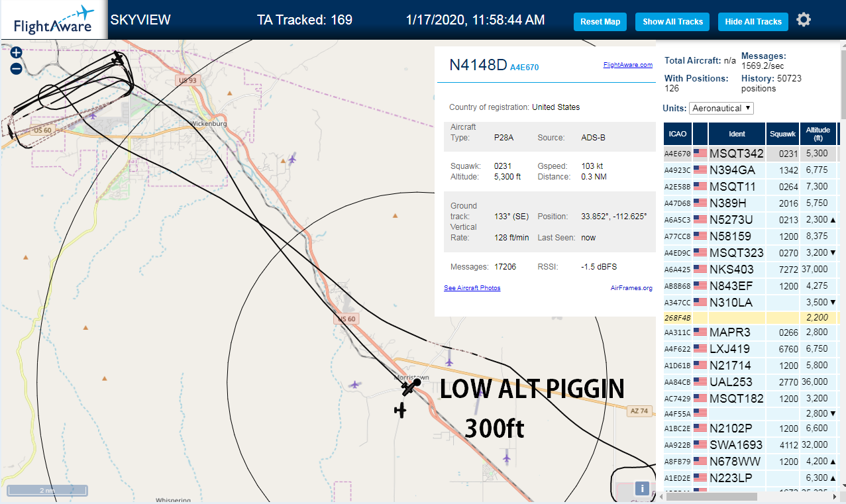846x504 pixels.
Task: Select the N843EF aircraft row
Action: [x=751, y=285]
